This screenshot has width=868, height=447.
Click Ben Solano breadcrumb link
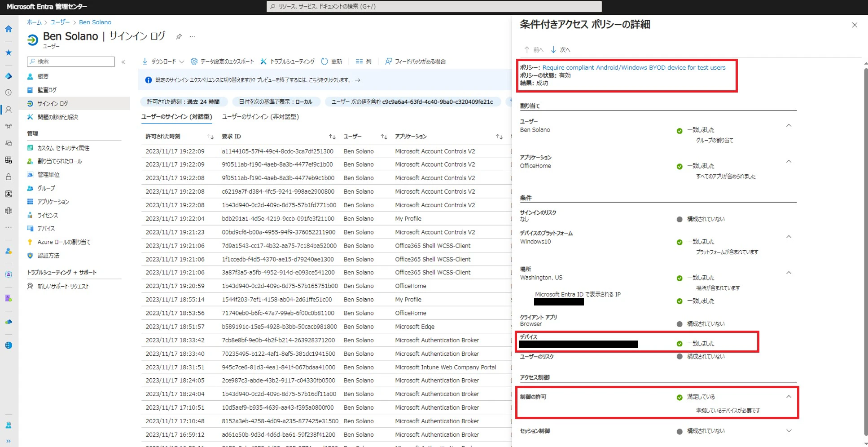pos(95,22)
